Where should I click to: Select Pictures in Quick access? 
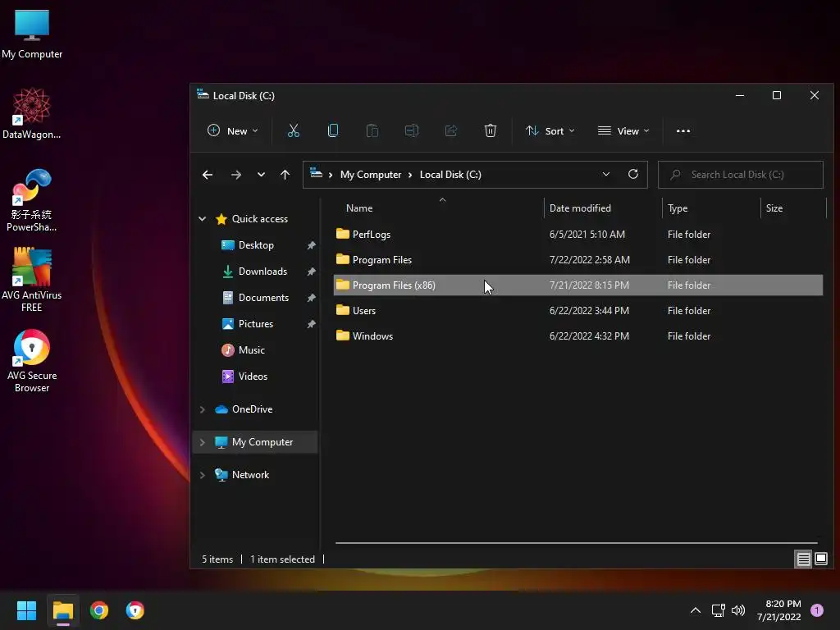[x=256, y=323]
